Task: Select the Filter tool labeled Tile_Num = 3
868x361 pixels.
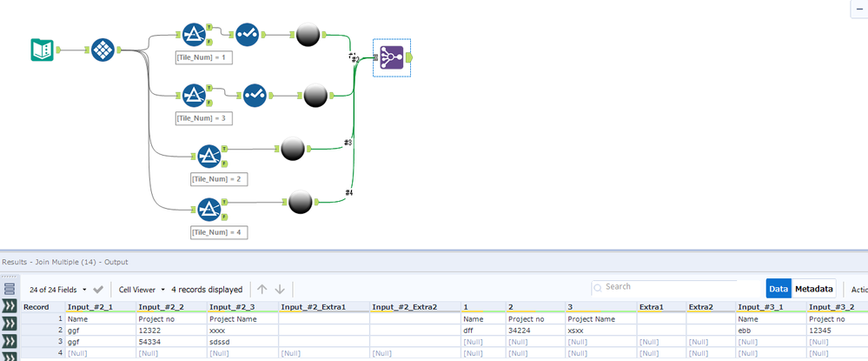Action: 194,96
